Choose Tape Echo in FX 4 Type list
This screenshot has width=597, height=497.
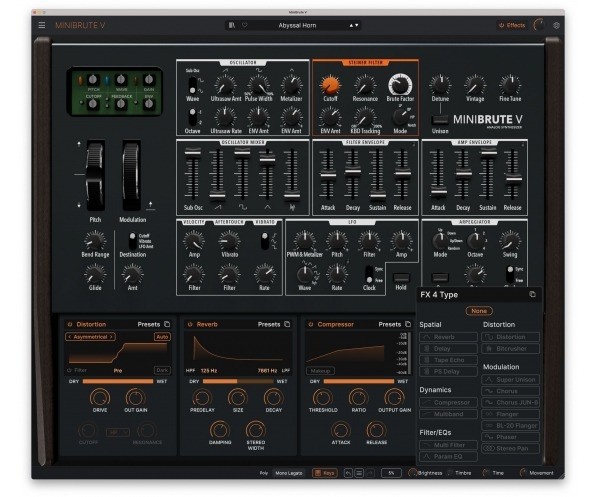[x=448, y=360]
